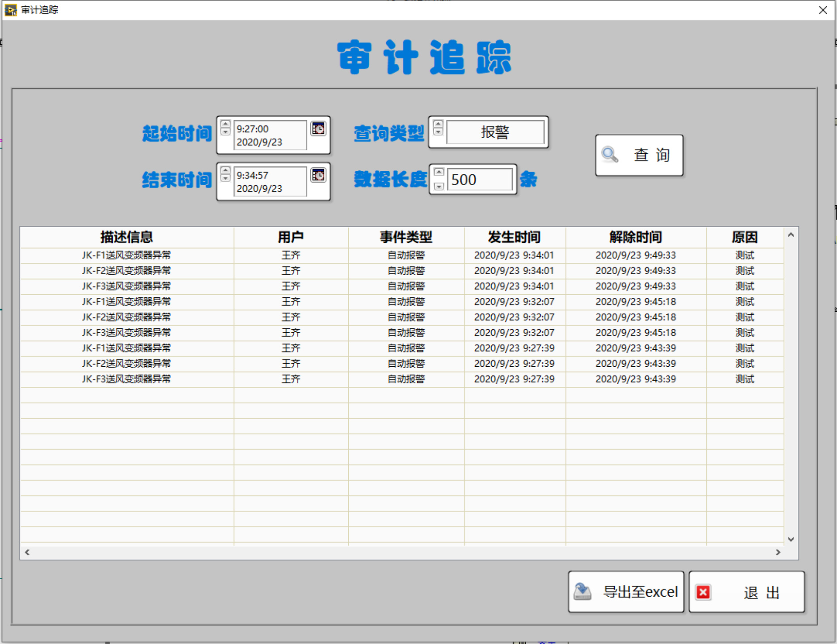Decrement the 起始时间 down arrow
The height and width of the screenshot is (644, 837).
tap(225, 131)
